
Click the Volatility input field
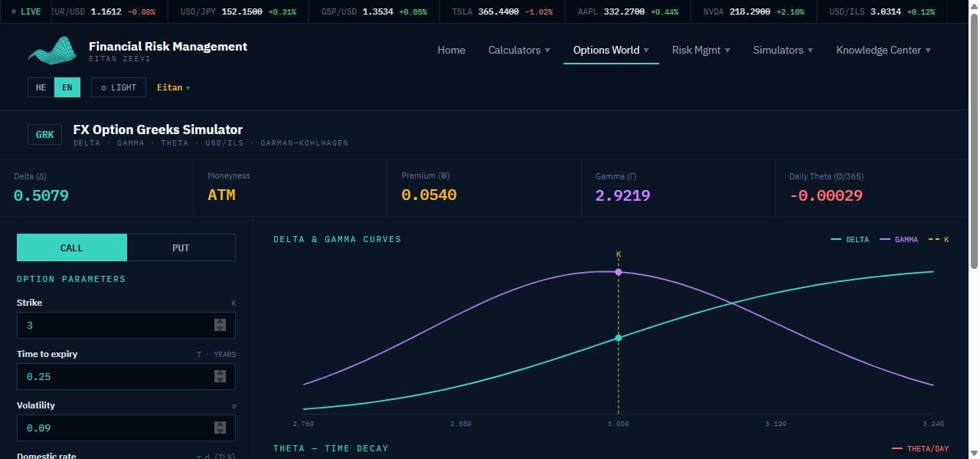(126, 428)
